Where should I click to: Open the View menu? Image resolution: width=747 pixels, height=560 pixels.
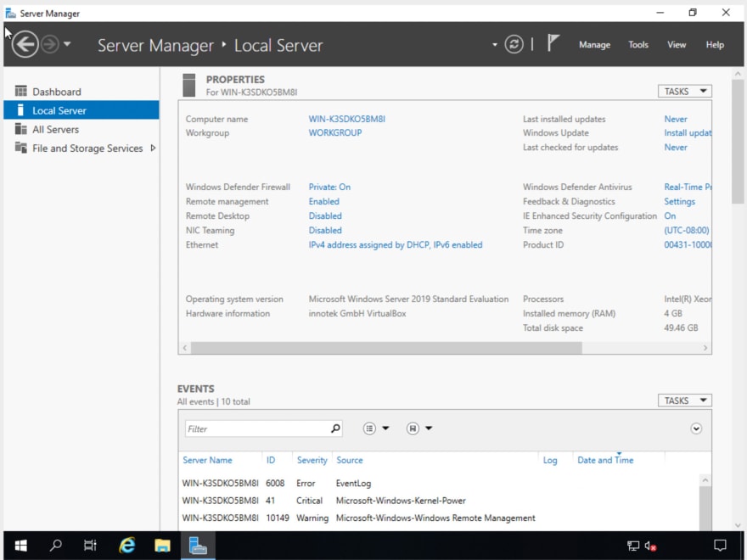(x=676, y=45)
